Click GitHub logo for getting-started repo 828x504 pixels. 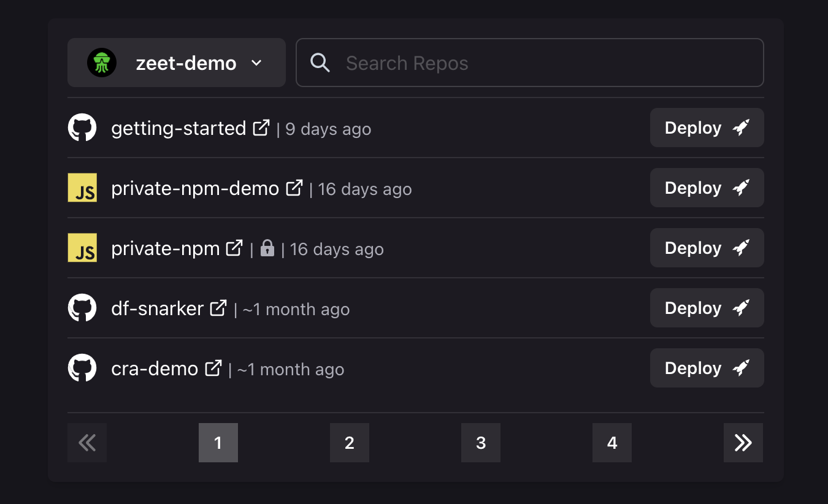[x=82, y=128]
